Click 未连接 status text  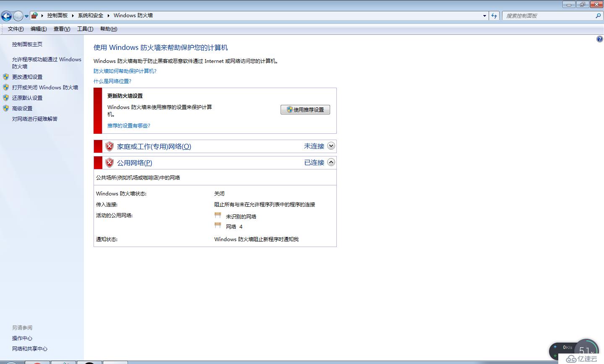pyautogui.click(x=314, y=146)
